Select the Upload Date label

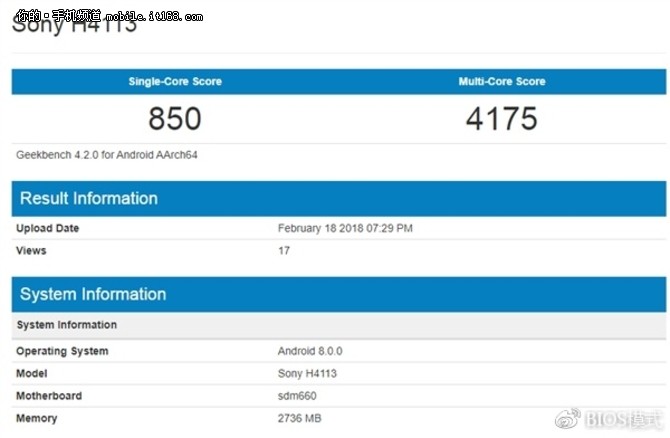47,228
